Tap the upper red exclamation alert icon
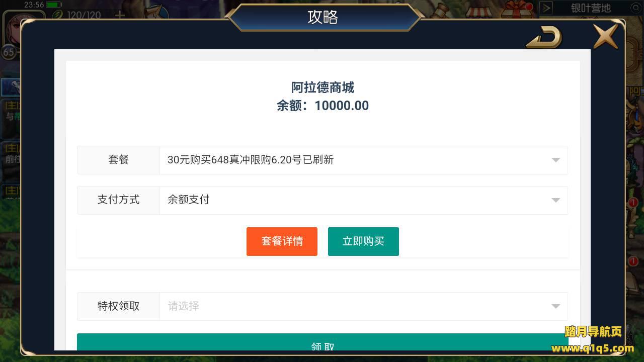644x362 pixels. (x=633, y=203)
